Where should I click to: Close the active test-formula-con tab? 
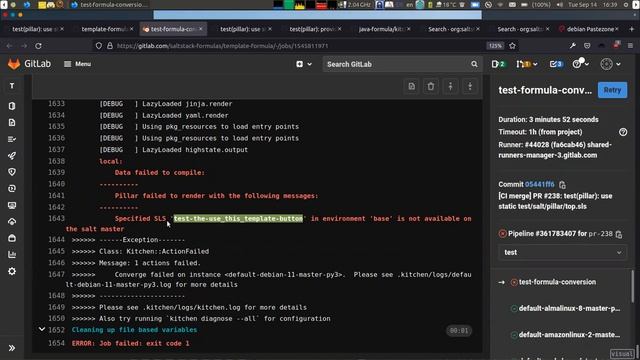tap(201, 29)
